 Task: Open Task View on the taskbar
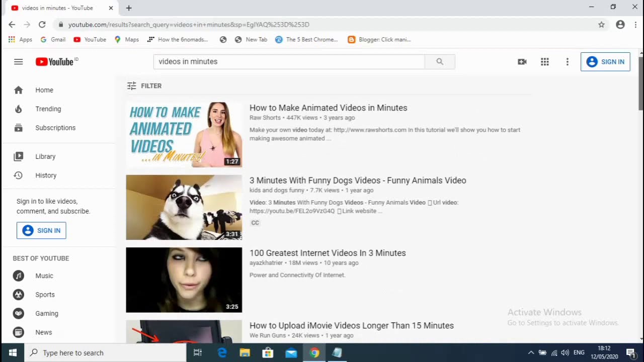pyautogui.click(x=198, y=353)
